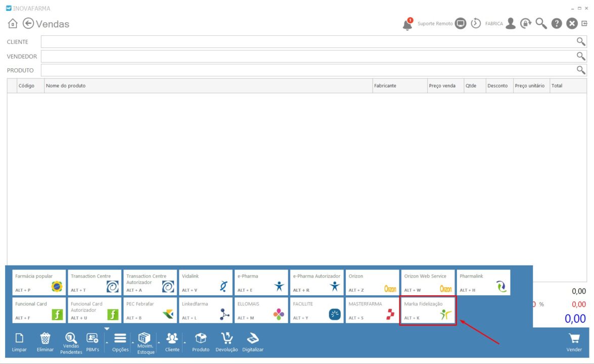This screenshot has height=364, width=594.
Task: Open the Movim. Estoque menu
Action: pyautogui.click(x=145, y=338)
